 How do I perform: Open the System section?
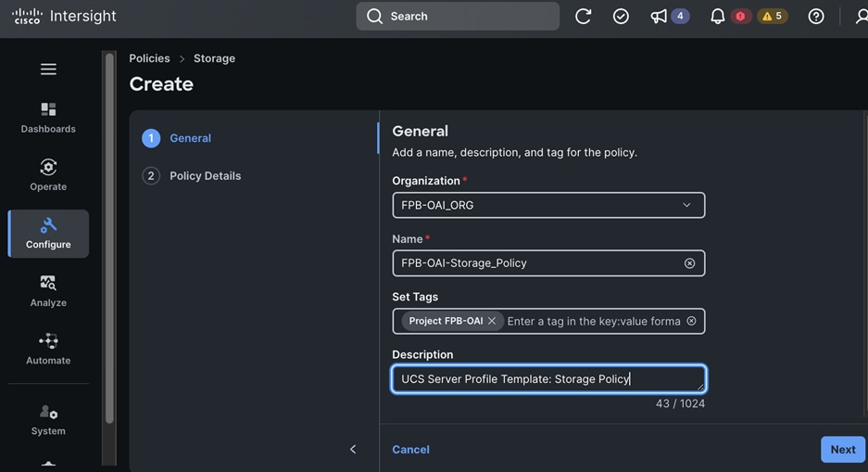point(48,420)
